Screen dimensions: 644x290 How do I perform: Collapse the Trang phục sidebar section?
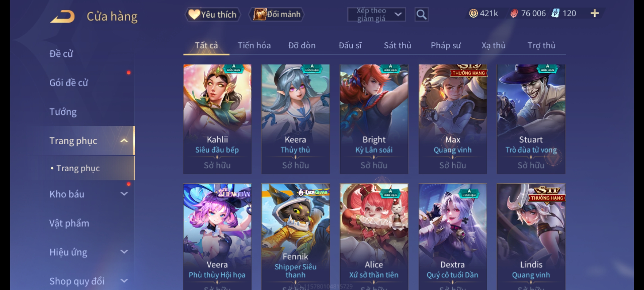pyautogui.click(x=124, y=141)
